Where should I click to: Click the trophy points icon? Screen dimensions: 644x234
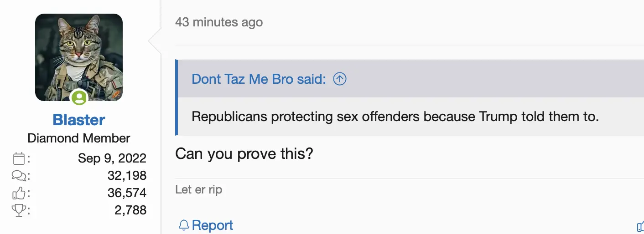[19, 210]
